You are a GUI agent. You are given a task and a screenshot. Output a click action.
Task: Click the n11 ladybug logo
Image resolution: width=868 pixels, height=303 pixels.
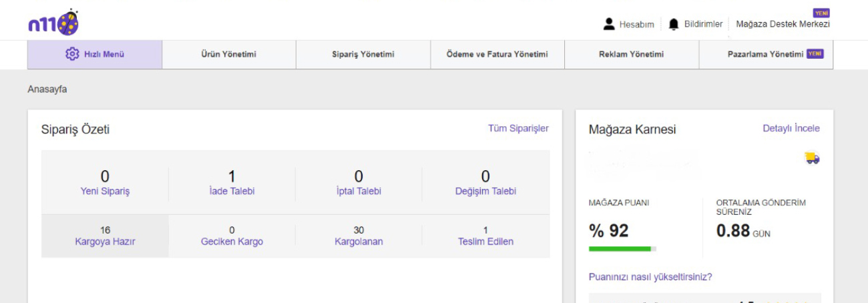click(53, 23)
